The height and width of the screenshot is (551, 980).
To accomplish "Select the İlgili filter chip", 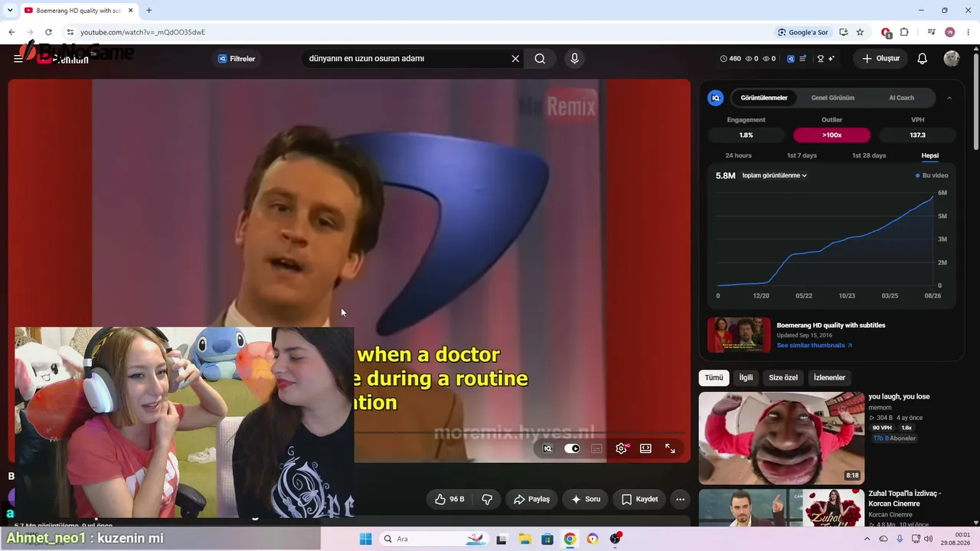I will tap(746, 377).
